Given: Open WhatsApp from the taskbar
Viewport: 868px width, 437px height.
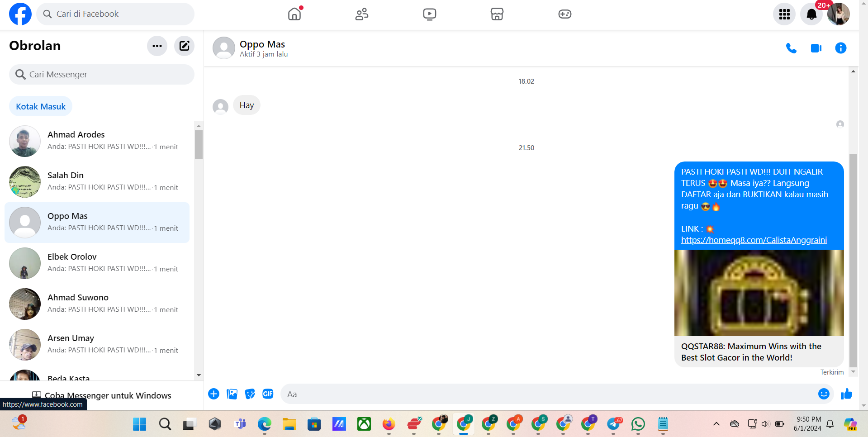Looking at the screenshot, I should tap(638, 424).
